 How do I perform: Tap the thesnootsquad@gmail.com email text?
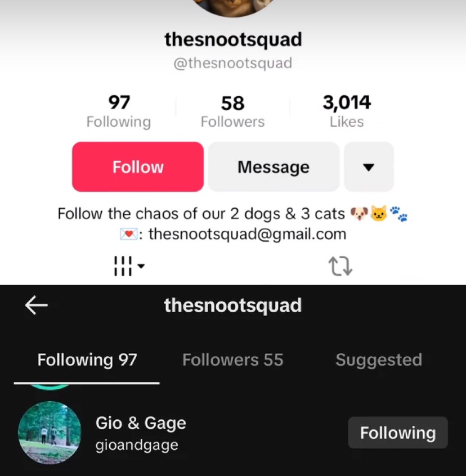(248, 234)
